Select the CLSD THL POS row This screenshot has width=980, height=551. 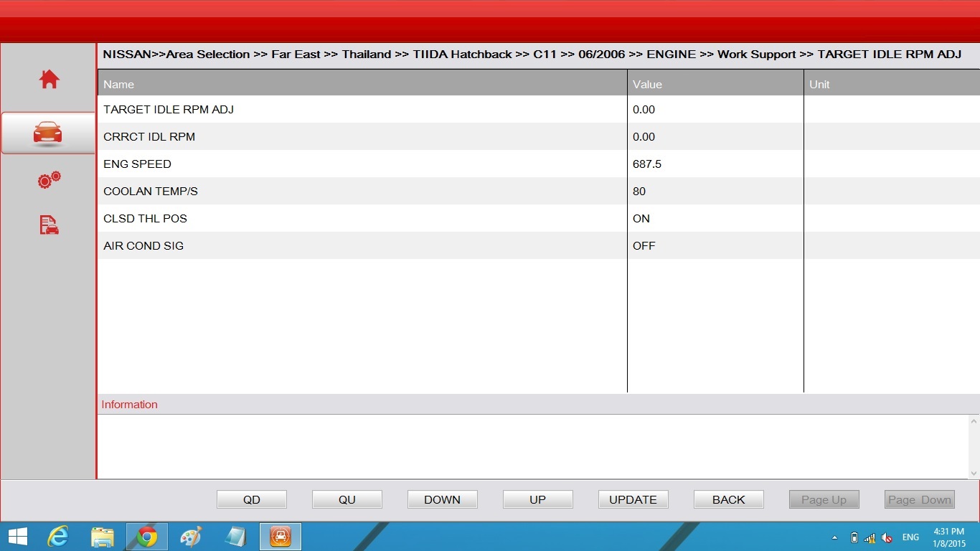[539, 219]
